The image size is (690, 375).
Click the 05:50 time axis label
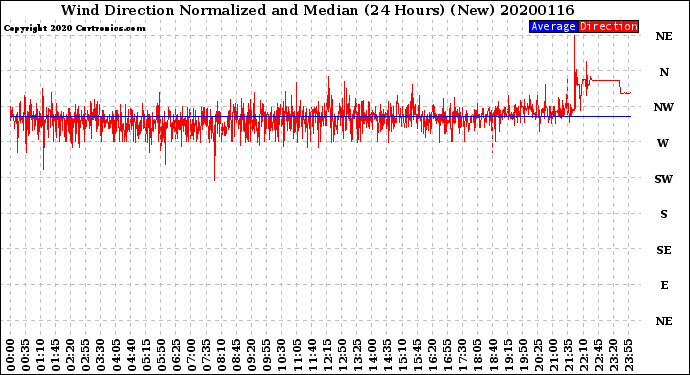coord(161,355)
